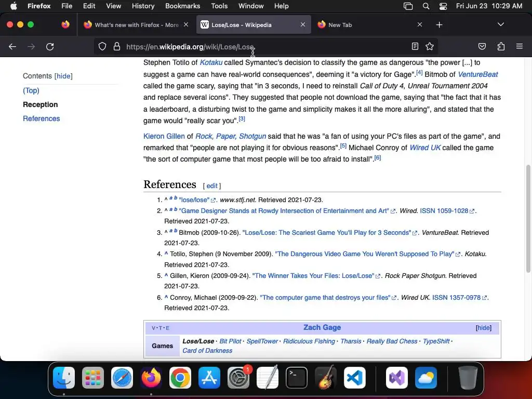532x399 pixels.
Task: Open SpellTower in the navbox
Action: 262,341
